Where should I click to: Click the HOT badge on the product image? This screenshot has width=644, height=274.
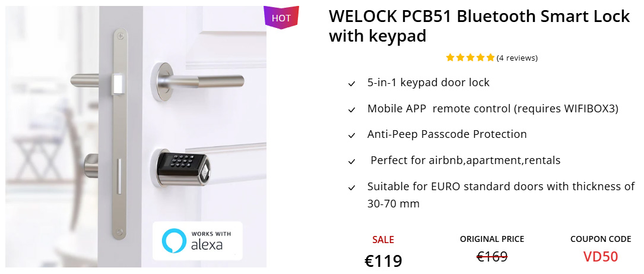pos(281,17)
